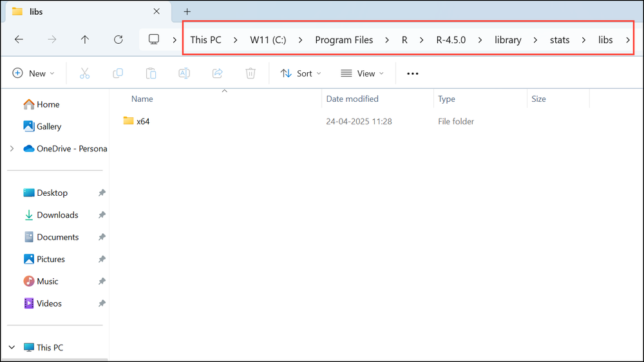
Task: Expand the OneDrive tree node
Action: [x=12, y=149]
